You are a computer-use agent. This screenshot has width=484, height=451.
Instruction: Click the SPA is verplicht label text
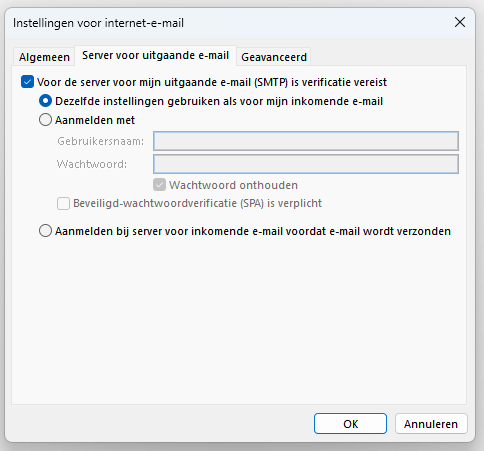tap(197, 203)
